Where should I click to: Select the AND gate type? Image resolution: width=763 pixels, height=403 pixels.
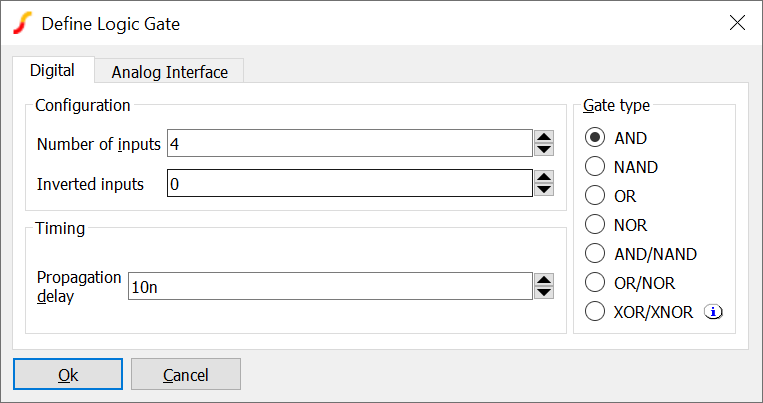(x=595, y=138)
